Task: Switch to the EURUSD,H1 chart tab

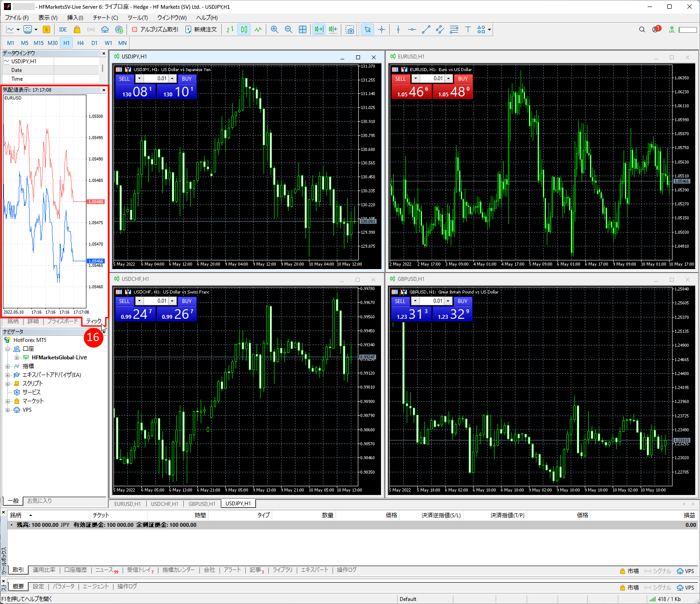Action: click(127, 504)
